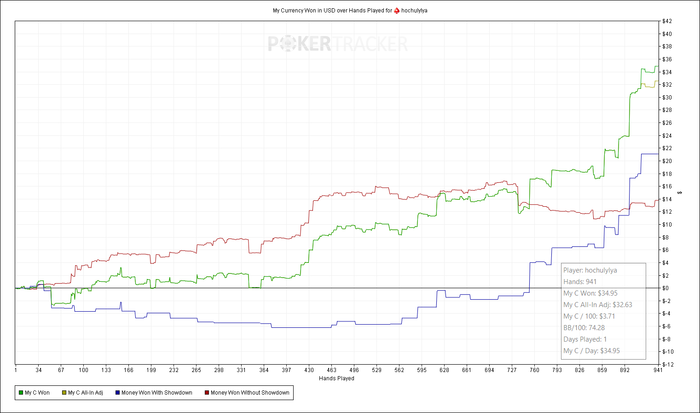Click 'My C / Day: $34.95' stat line
The width and height of the screenshot is (700, 413).
[592, 351]
